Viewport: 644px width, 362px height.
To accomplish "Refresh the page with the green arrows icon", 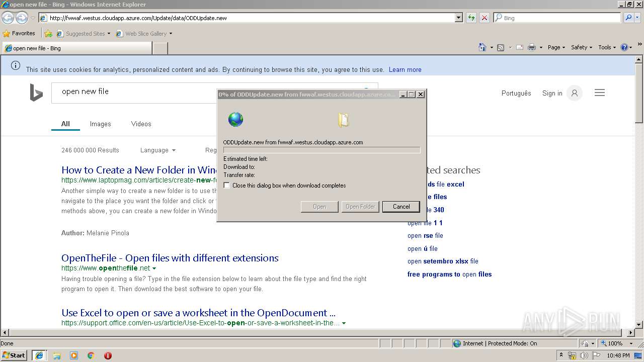I will point(471,18).
